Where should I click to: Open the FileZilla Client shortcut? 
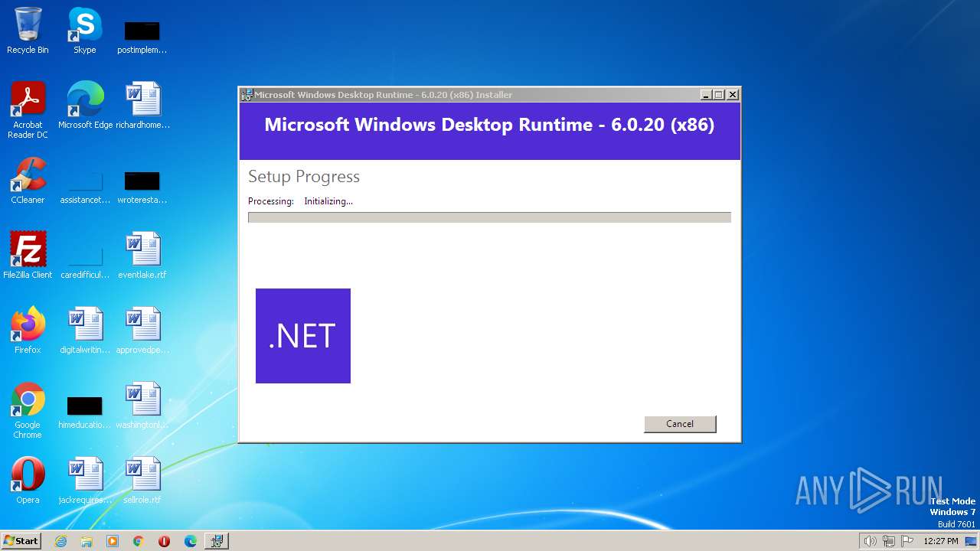28,256
